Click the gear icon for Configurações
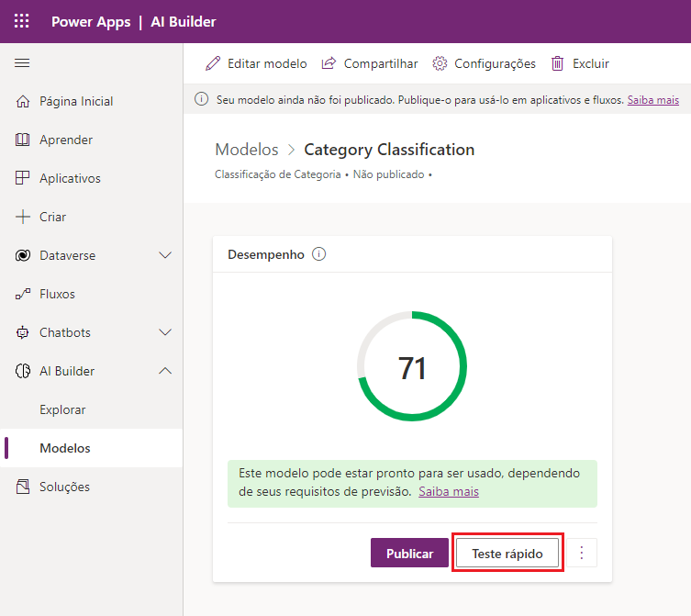Image resolution: width=691 pixels, height=616 pixels. click(440, 63)
